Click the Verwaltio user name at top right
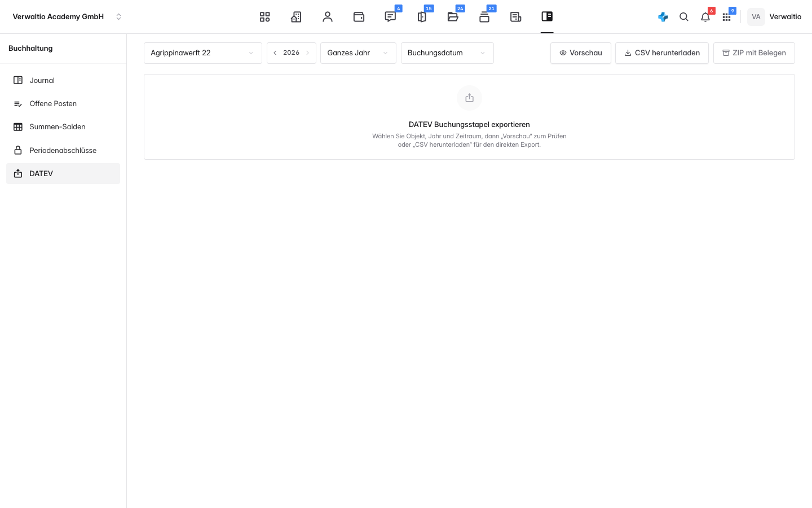 [785, 17]
